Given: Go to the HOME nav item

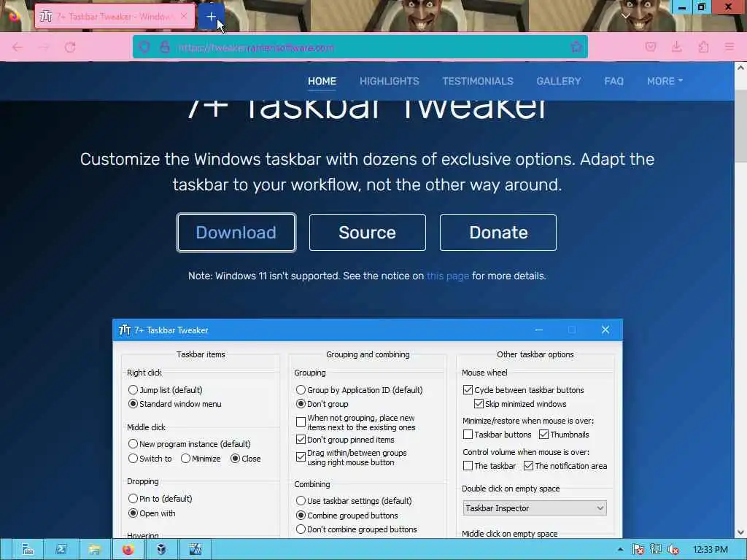Looking at the screenshot, I should coord(322,81).
